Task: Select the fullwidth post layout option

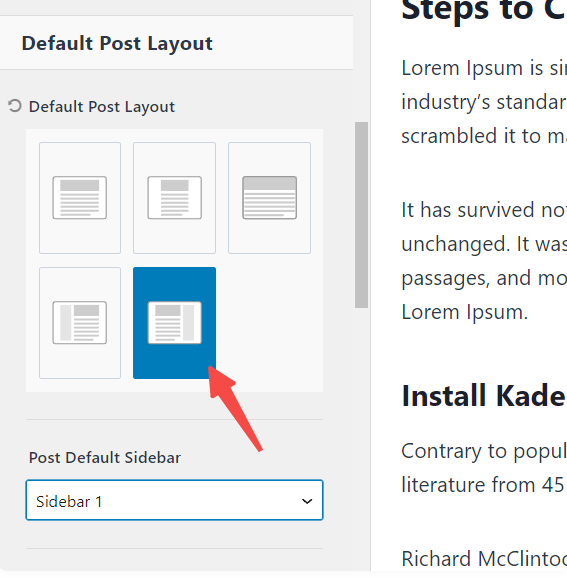Action: [x=270, y=198]
